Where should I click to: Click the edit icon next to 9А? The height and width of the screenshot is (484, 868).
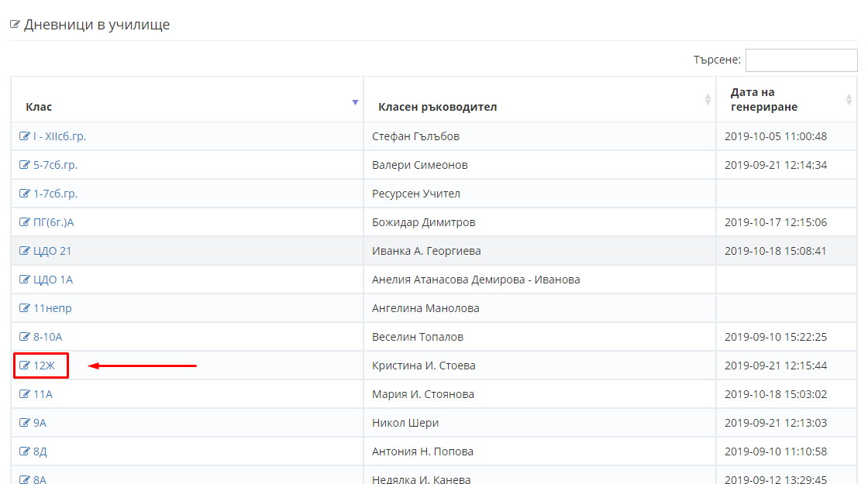[x=24, y=423]
